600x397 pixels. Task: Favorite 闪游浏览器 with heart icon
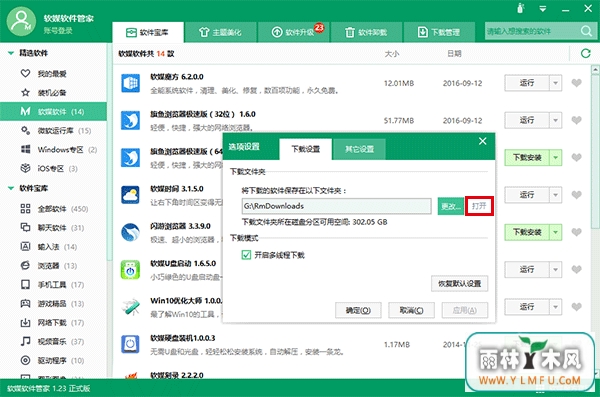pos(576,232)
